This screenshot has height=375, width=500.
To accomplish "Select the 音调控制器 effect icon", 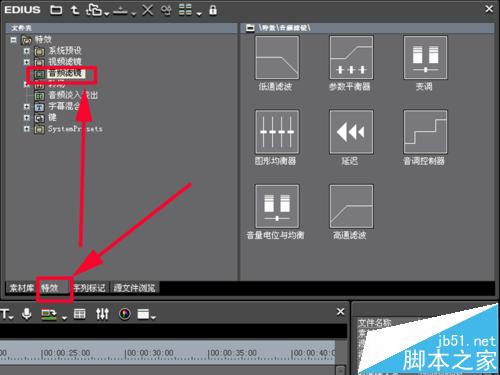I will (x=425, y=132).
